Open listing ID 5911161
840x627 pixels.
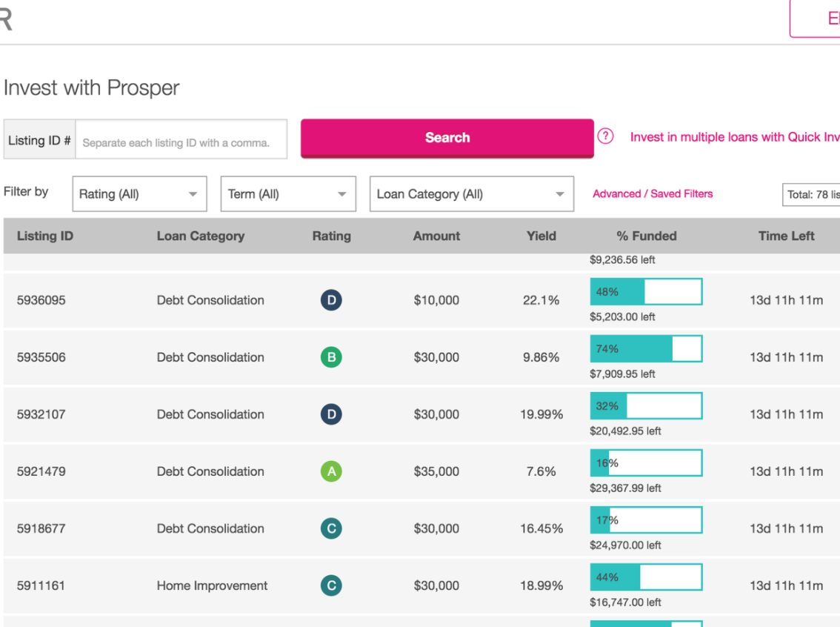(x=41, y=585)
